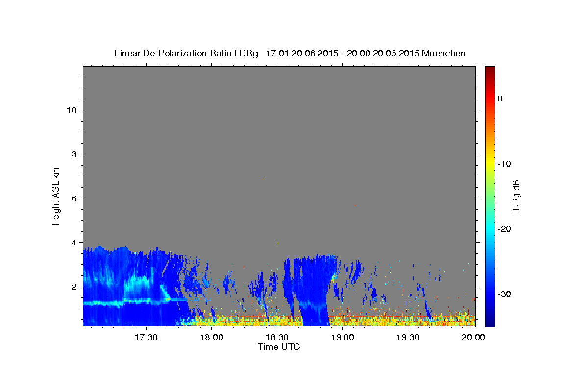Screen dimensions: 588x392
Task: Click the height tick label 2
Action: tap(73, 286)
